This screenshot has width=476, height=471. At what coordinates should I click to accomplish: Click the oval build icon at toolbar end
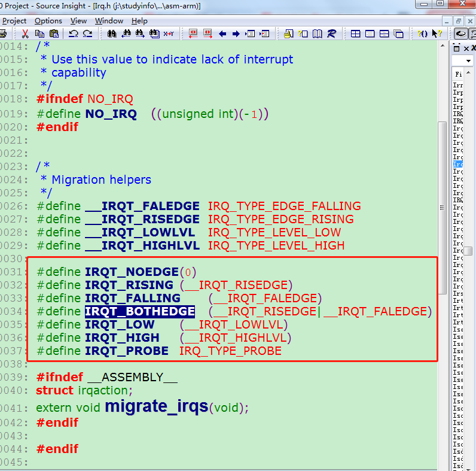[x=461, y=34]
